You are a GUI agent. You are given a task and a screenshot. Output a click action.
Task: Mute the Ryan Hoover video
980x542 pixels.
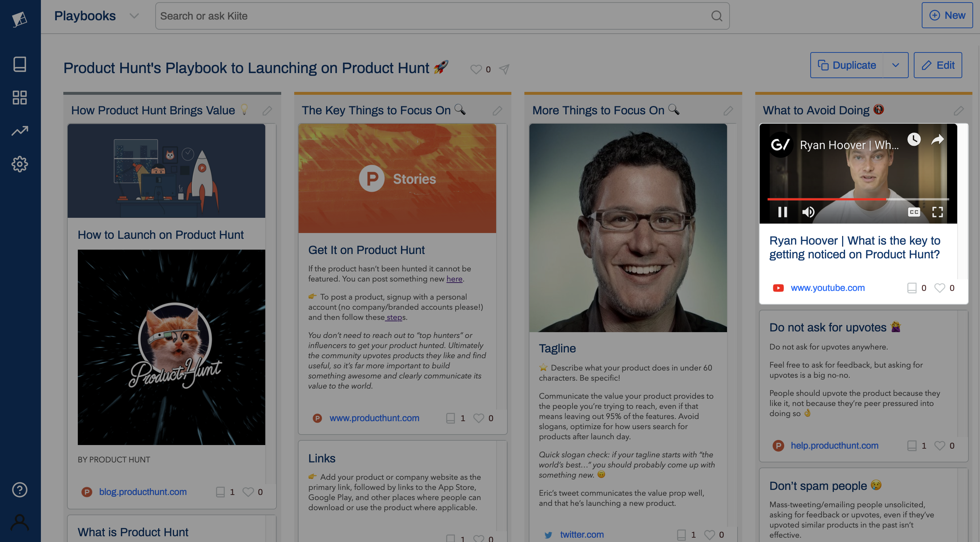[x=808, y=212]
